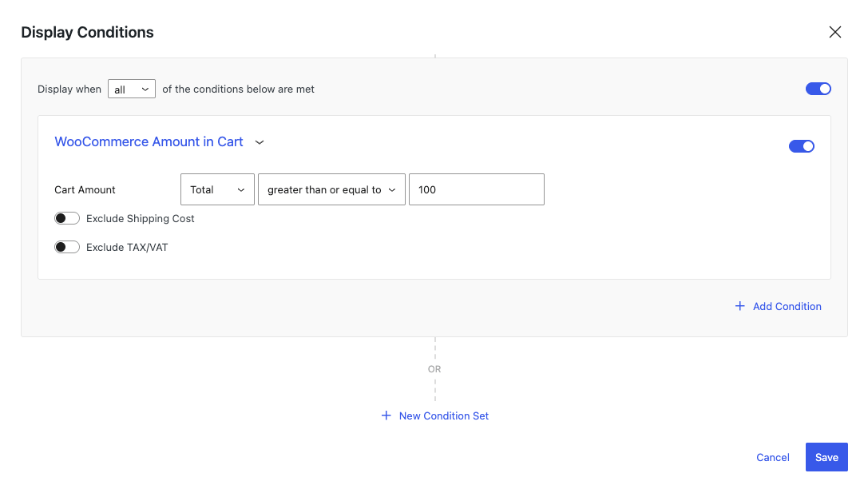Enable Exclude Shipping Cost toggle
Viewport: 868px width, 493px height.
[x=67, y=218]
